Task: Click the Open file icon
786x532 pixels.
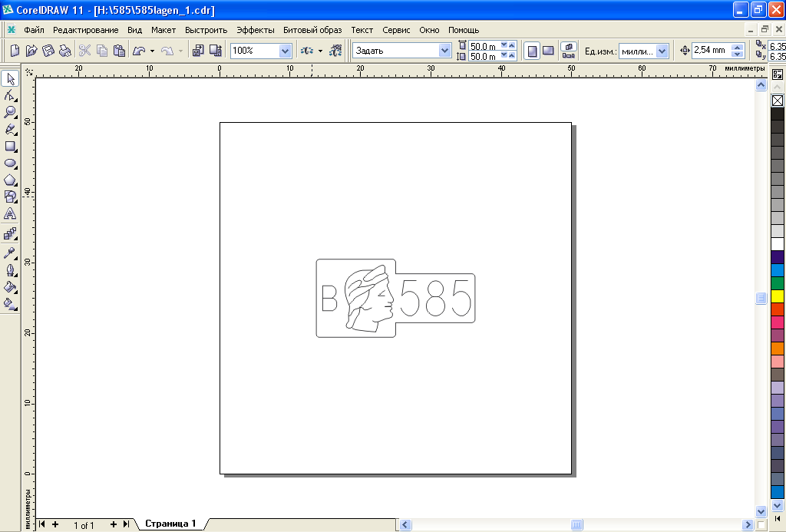Action: pyautogui.click(x=31, y=50)
